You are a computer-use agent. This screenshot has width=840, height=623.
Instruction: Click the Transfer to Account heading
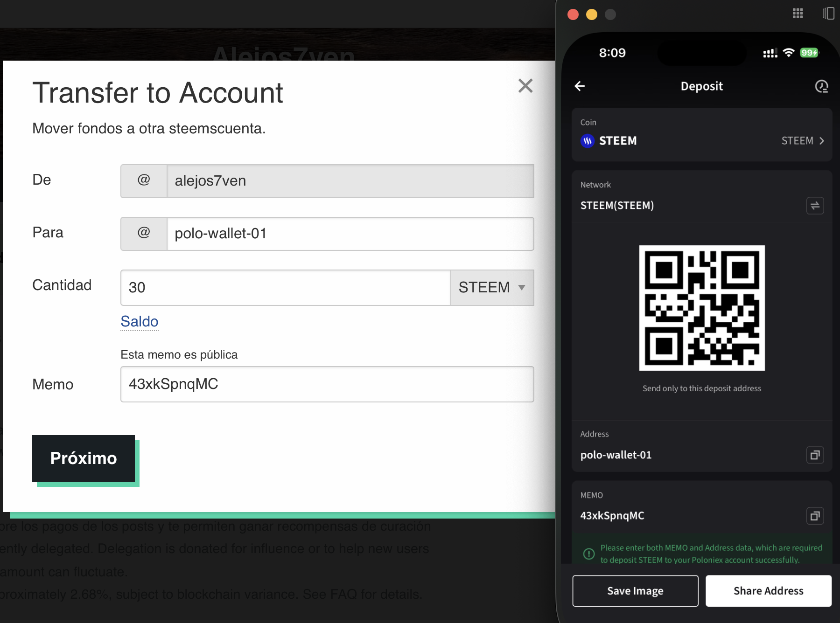click(158, 93)
